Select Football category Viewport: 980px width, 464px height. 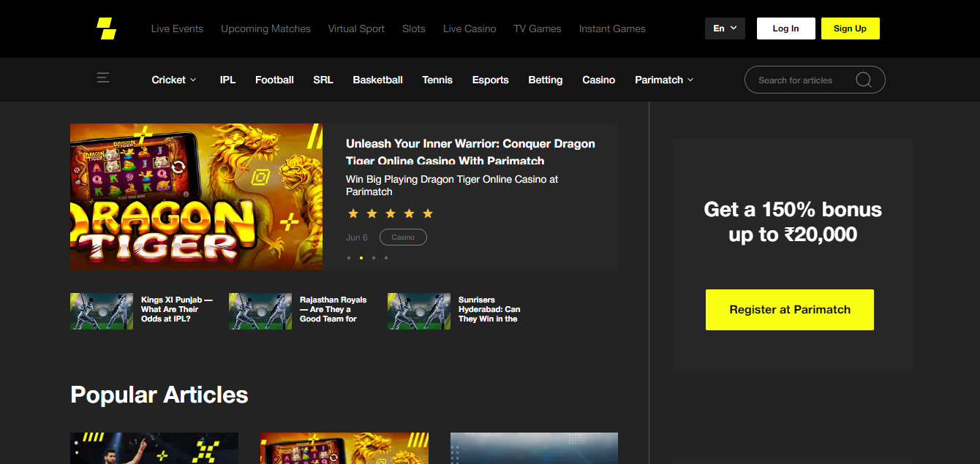coord(274,80)
